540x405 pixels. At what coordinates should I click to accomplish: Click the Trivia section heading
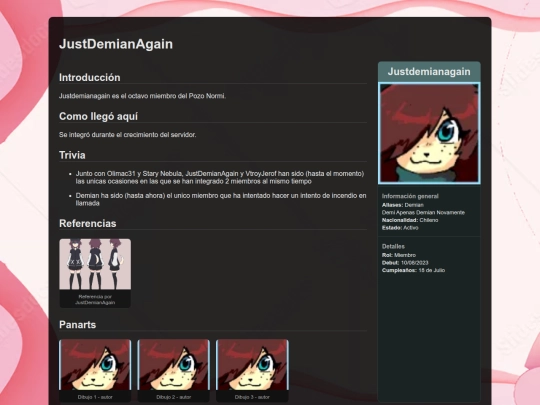coord(72,155)
